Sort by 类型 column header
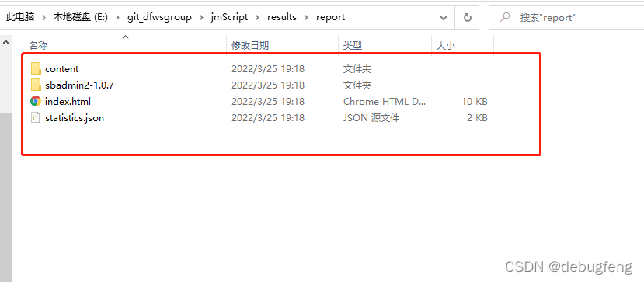Screen dimensions: 644x282 [353, 46]
